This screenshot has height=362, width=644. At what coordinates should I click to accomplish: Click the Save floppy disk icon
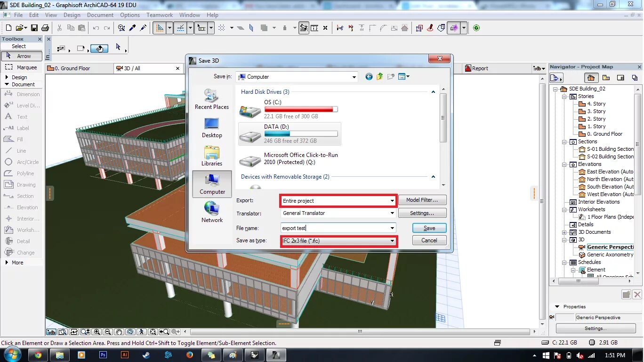34,28
